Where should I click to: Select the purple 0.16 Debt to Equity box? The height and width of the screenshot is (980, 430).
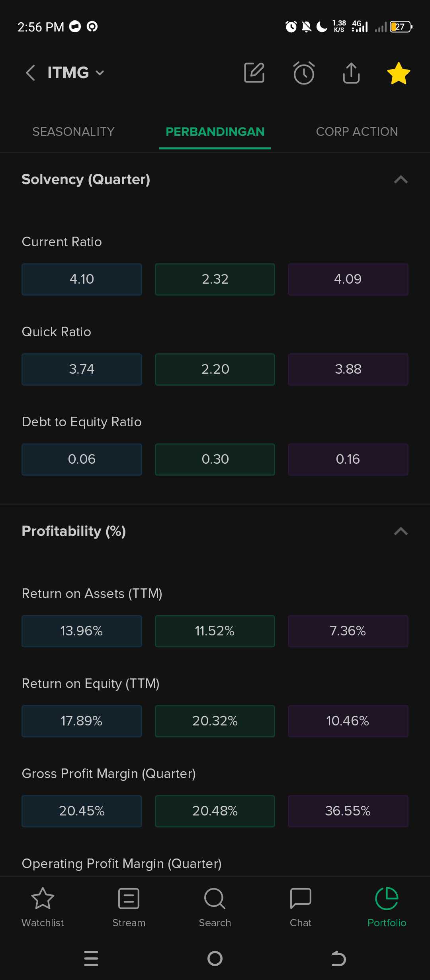pyautogui.click(x=348, y=459)
